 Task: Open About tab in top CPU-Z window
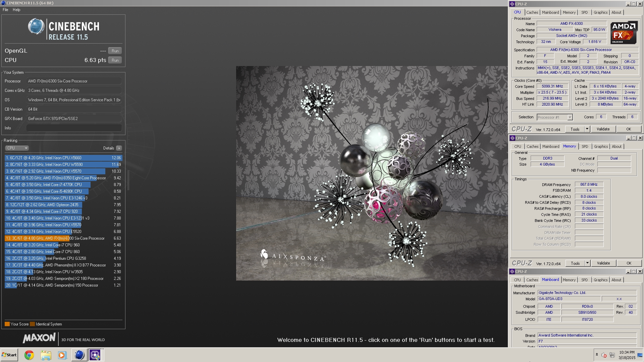[616, 12]
